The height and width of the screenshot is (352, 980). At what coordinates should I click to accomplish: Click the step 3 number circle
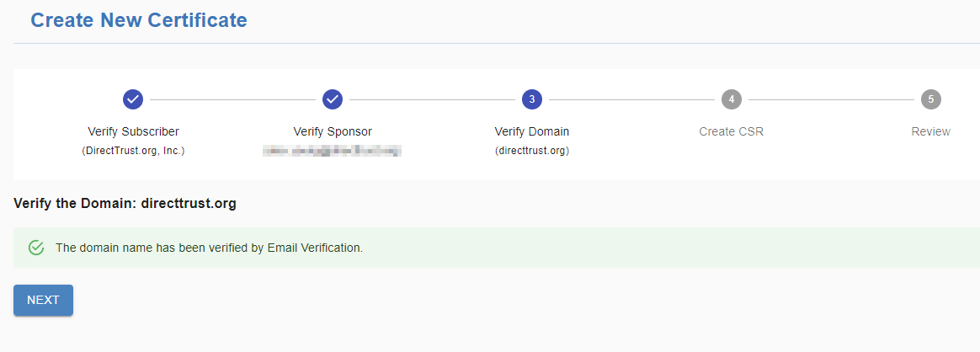(x=532, y=99)
